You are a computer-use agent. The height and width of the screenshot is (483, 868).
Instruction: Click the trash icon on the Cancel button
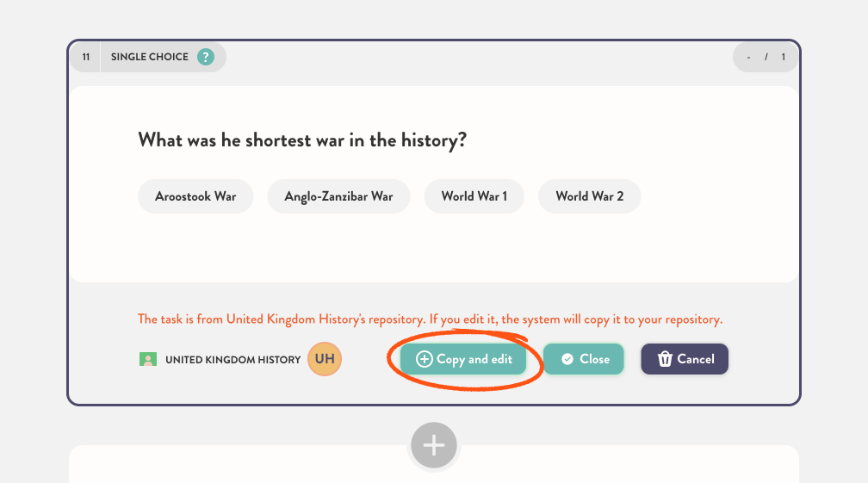point(665,359)
